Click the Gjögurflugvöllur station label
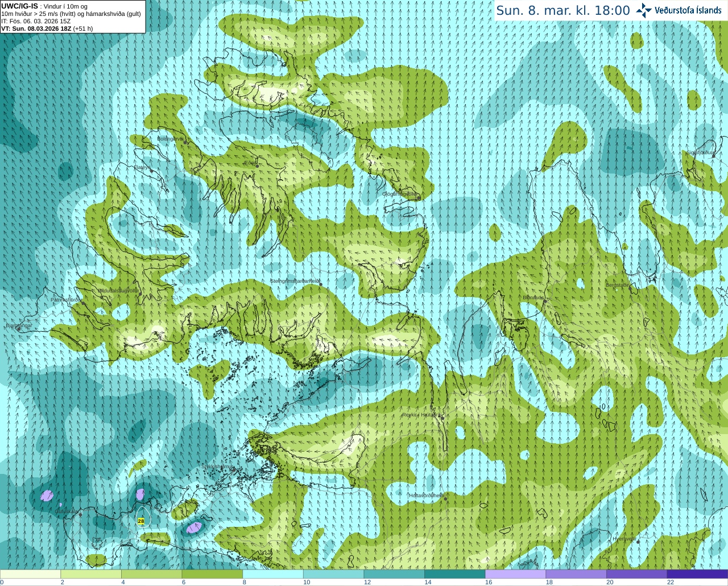The width and height of the screenshot is (728, 586). click(399, 194)
